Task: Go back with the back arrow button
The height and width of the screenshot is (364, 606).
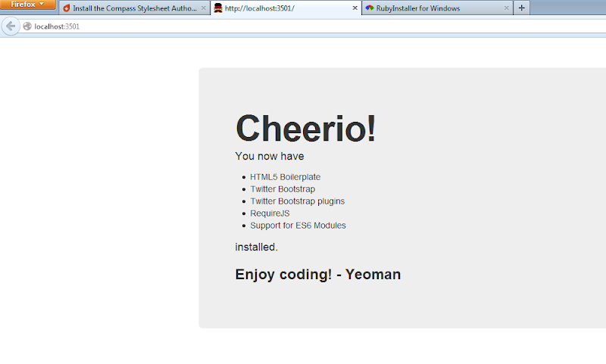Action: (11, 26)
